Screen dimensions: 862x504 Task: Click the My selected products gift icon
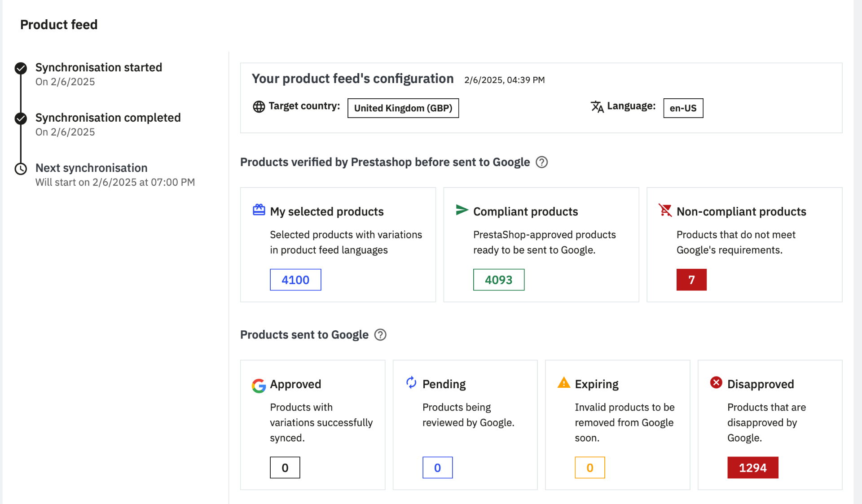(x=259, y=210)
